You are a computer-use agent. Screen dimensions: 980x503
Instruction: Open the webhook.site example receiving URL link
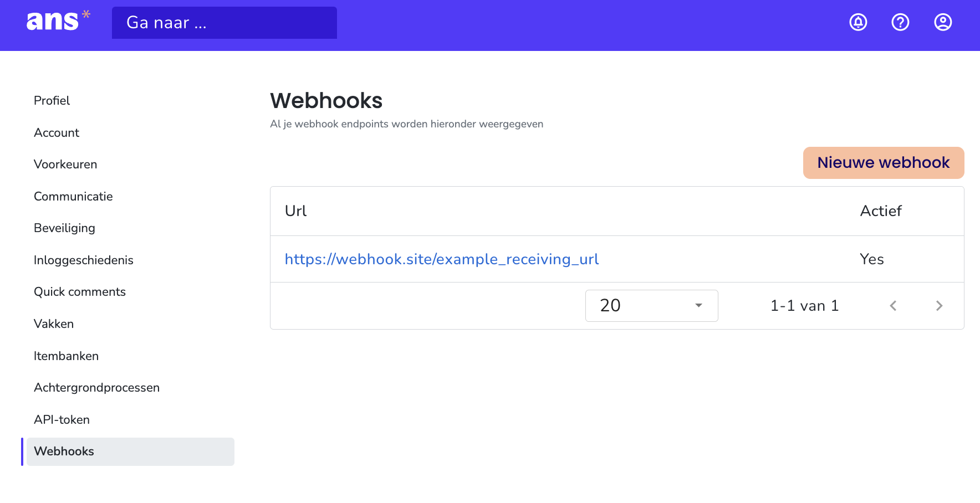pyautogui.click(x=442, y=259)
